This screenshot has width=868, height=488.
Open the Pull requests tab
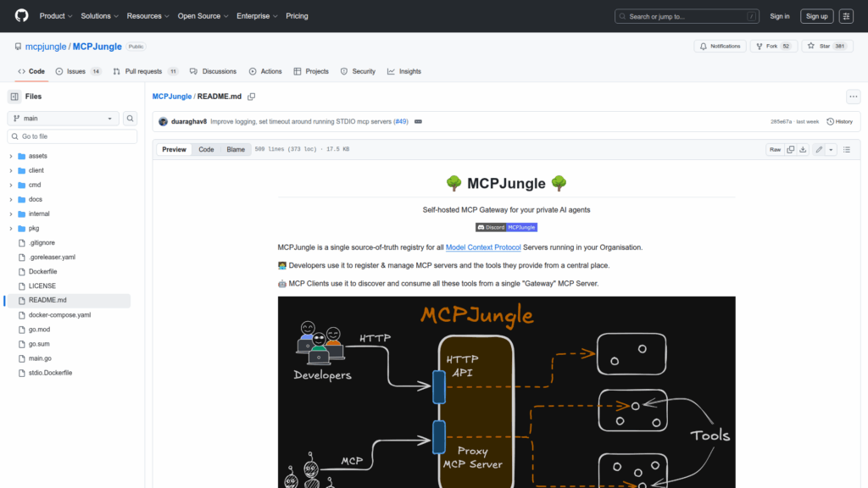pyautogui.click(x=145, y=71)
